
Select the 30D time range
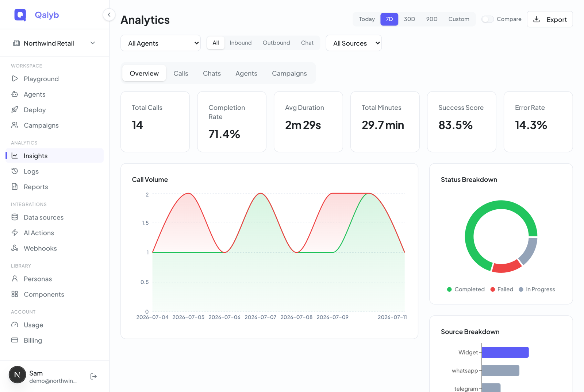(410, 19)
